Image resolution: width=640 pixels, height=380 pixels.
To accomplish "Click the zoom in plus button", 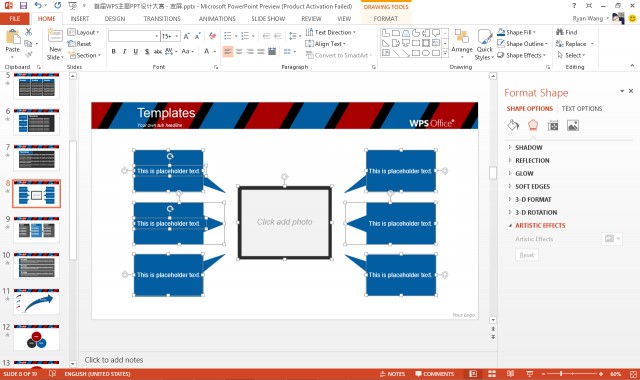I will [601, 374].
